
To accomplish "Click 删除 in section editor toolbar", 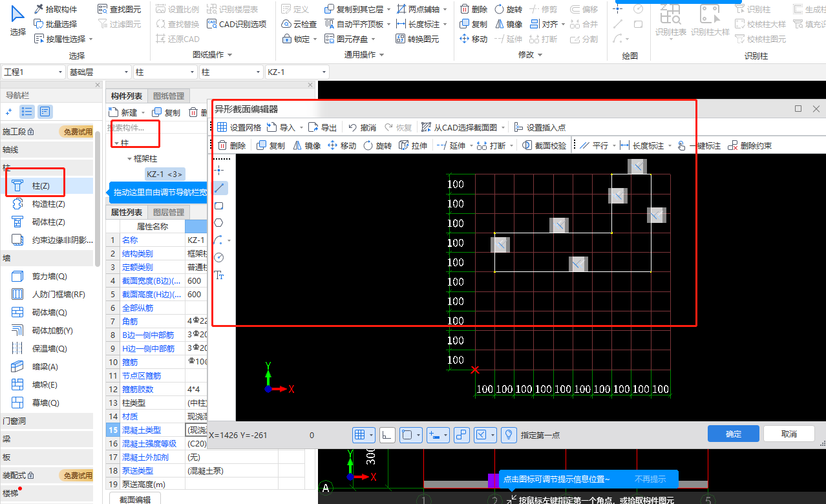I will [231, 145].
